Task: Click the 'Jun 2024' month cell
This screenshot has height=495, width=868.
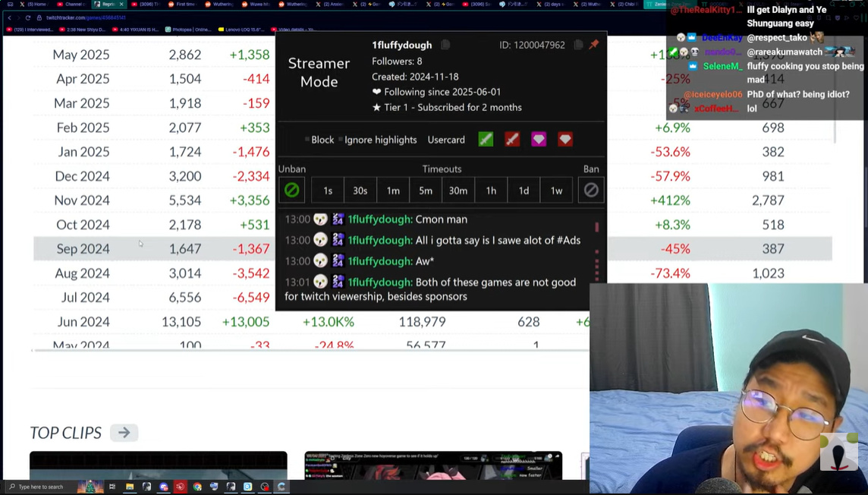Action: coord(83,322)
